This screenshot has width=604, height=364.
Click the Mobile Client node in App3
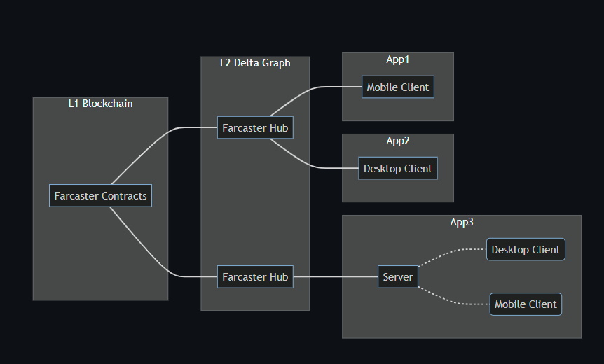[x=526, y=304]
